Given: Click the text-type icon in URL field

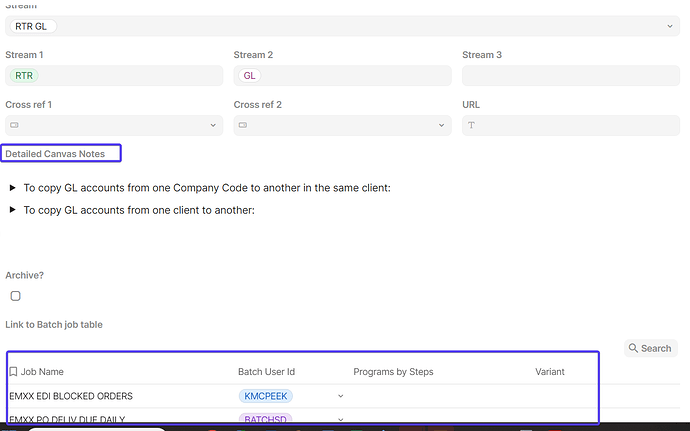Looking at the screenshot, I should tap(471, 125).
